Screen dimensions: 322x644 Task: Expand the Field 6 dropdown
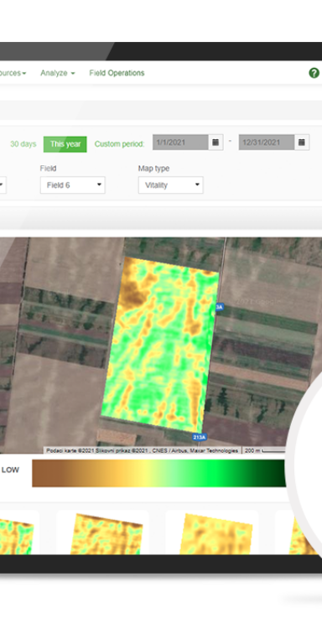pyautogui.click(x=73, y=185)
